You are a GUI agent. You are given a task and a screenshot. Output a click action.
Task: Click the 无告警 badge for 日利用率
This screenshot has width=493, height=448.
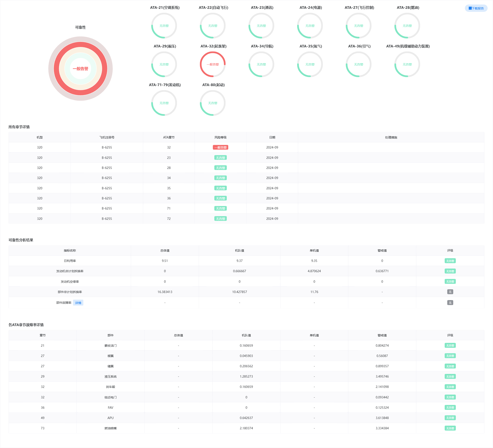pyautogui.click(x=450, y=261)
